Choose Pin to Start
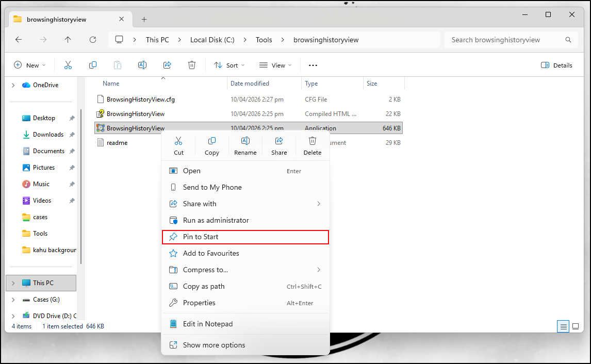 [245, 237]
